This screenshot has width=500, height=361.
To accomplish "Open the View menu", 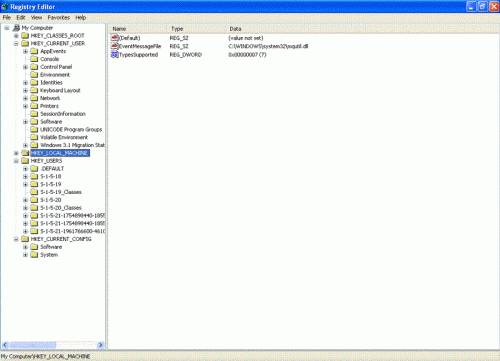I will point(36,18).
